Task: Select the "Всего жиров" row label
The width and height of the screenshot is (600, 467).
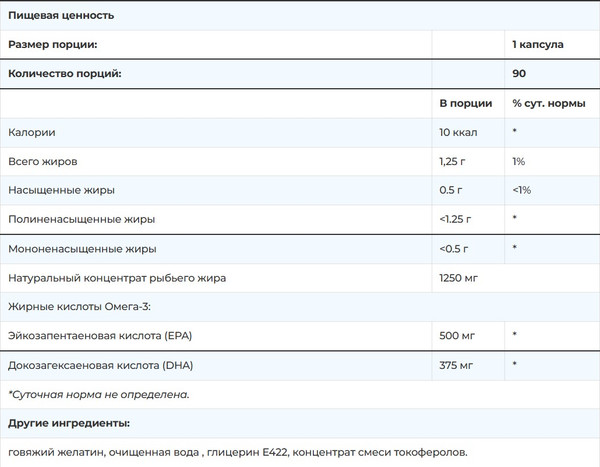Action: click(x=42, y=161)
